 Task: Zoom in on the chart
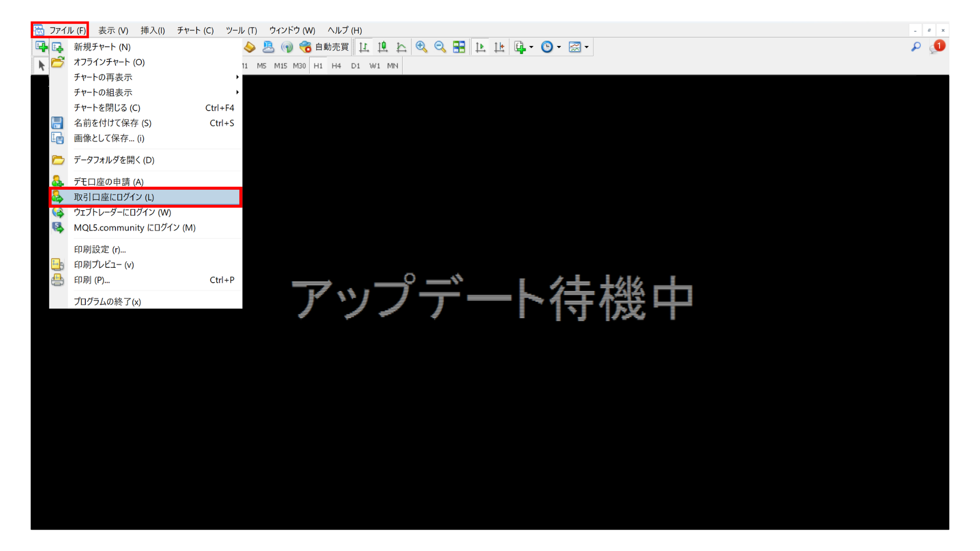pyautogui.click(x=422, y=46)
